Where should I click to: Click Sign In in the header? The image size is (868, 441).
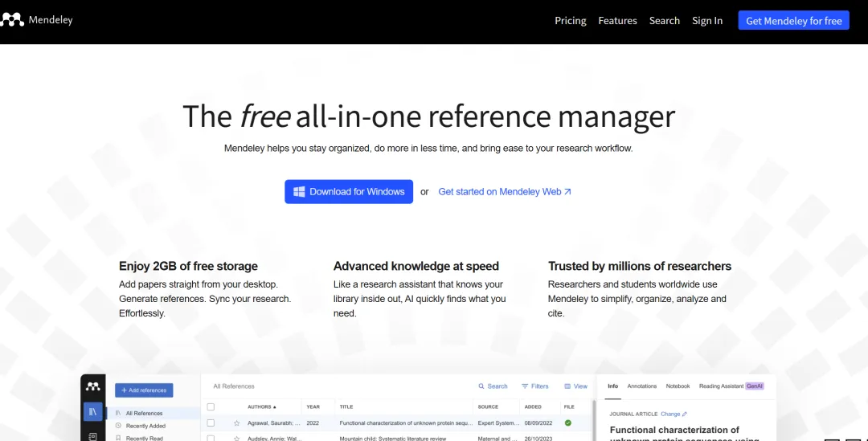[707, 20]
